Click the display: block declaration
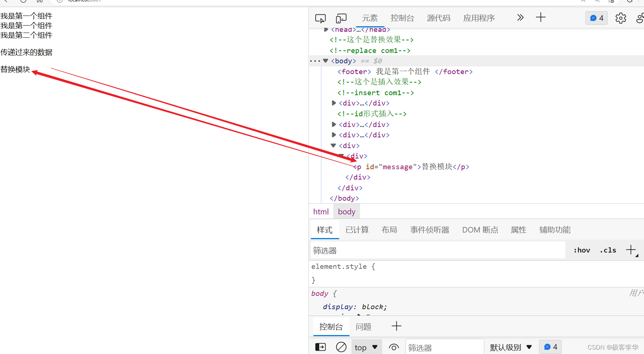The width and height of the screenshot is (644, 354). coord(355,307)
